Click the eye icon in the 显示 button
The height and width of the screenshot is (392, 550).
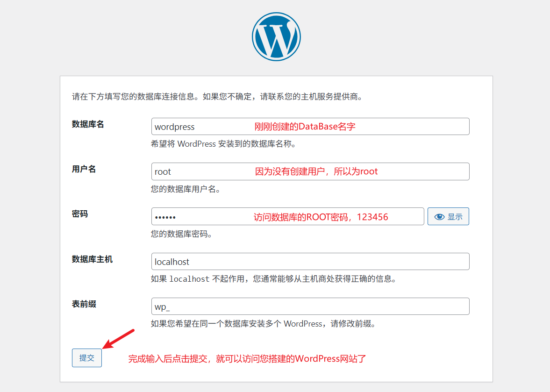tap(439, 216)
